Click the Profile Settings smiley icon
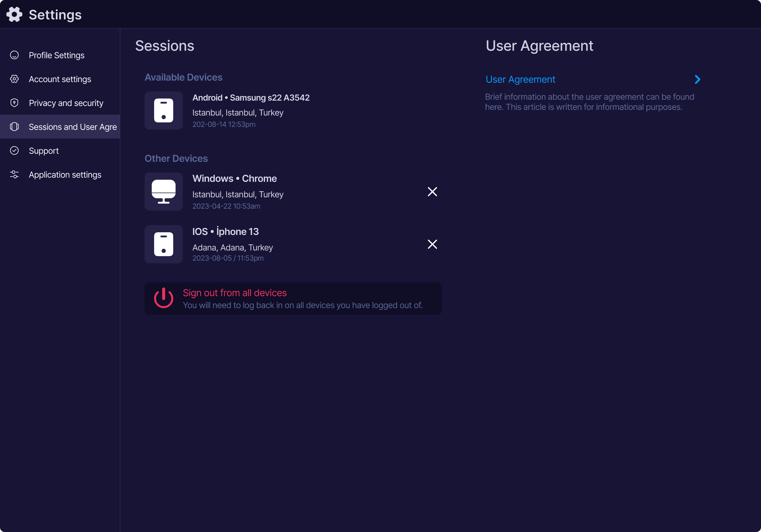761x532 pixels. coord(14,55)
